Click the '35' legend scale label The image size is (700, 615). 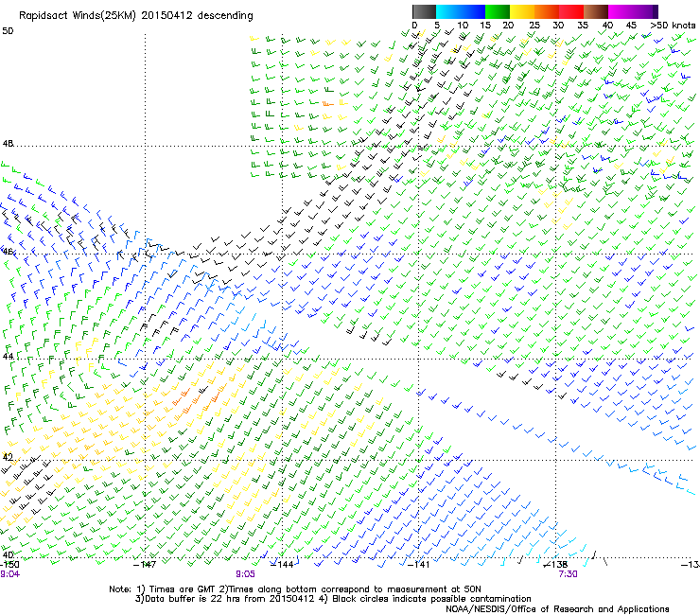pos(583,26)
